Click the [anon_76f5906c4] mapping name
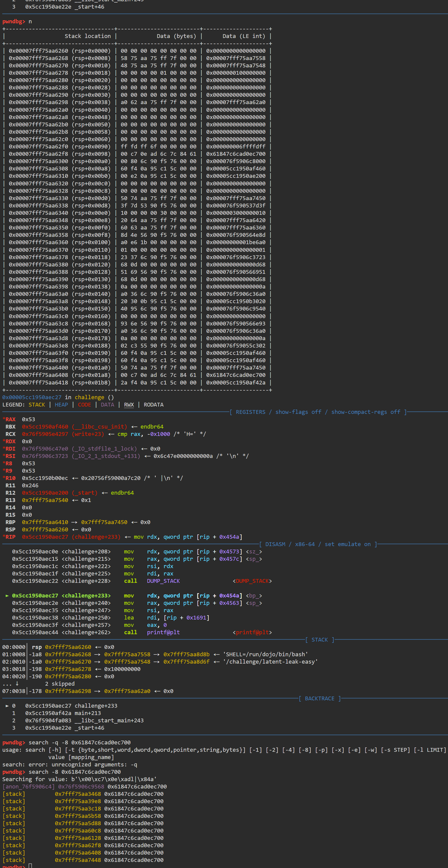The width and height of the screenshot is (448, 868). click(28, 786)
